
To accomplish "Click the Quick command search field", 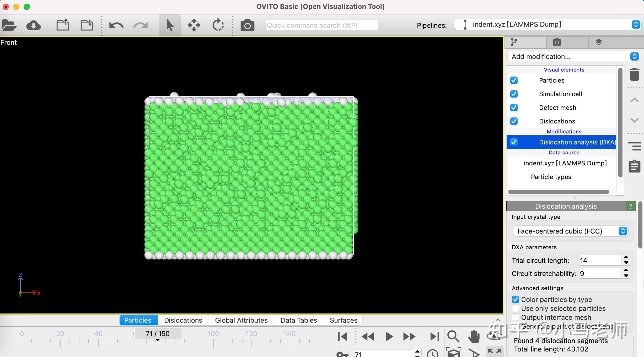I will (x=322, y=25).
